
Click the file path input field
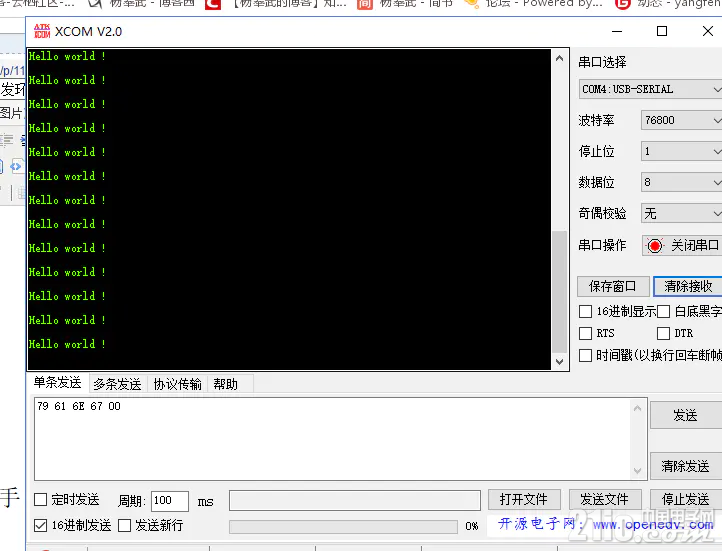tap(355, 500)
